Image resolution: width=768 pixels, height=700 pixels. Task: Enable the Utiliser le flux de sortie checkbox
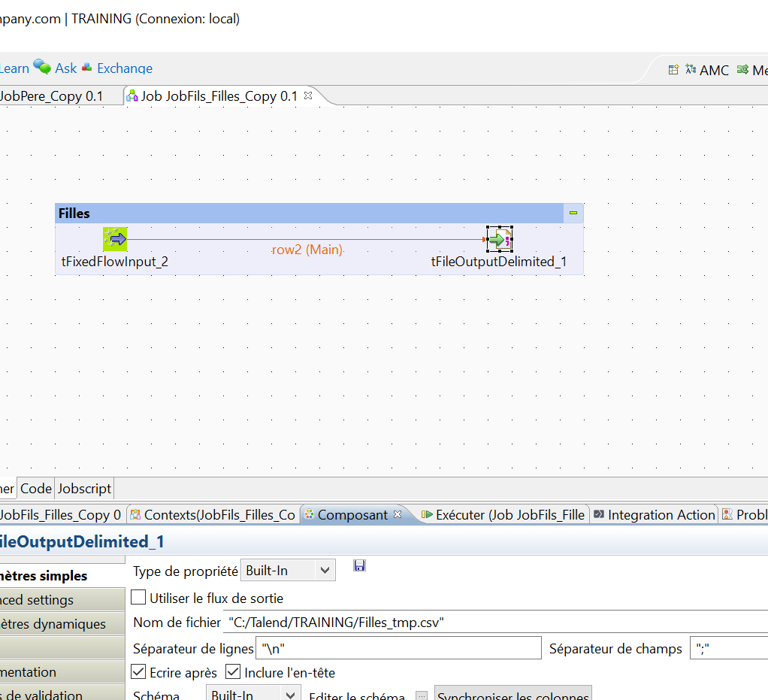pyautogui.click(x=137, y=596)
